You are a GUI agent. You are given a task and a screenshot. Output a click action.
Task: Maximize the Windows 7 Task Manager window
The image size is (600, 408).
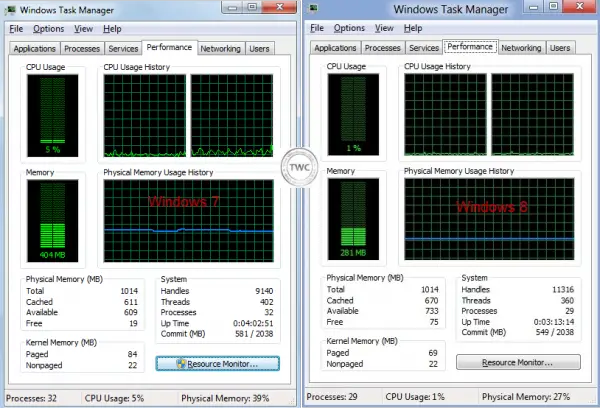pyautogui.click(x=252, y=7)
